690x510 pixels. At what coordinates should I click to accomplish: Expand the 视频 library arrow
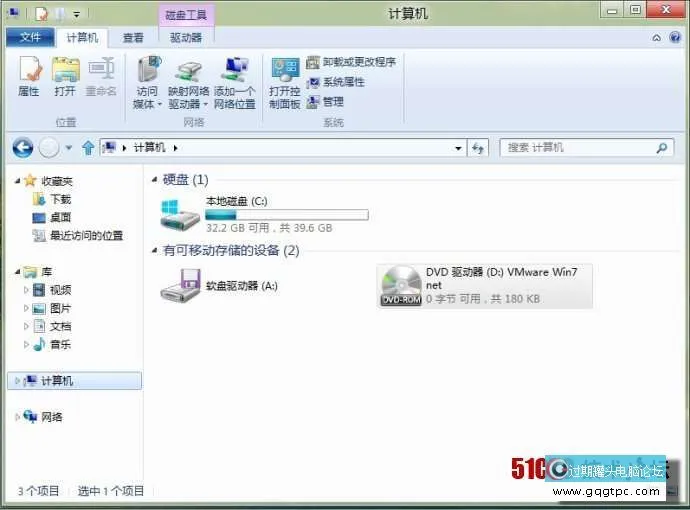coord(26,290)
